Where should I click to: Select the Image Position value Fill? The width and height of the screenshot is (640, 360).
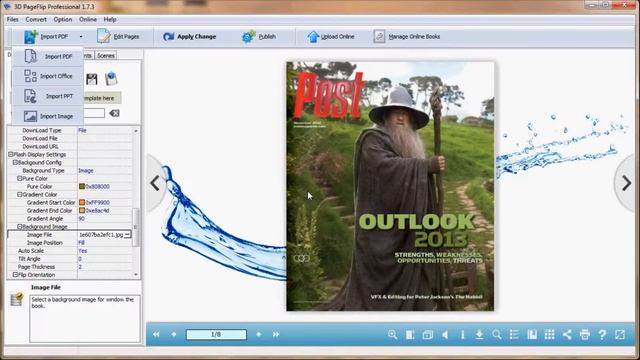(81, 243)
